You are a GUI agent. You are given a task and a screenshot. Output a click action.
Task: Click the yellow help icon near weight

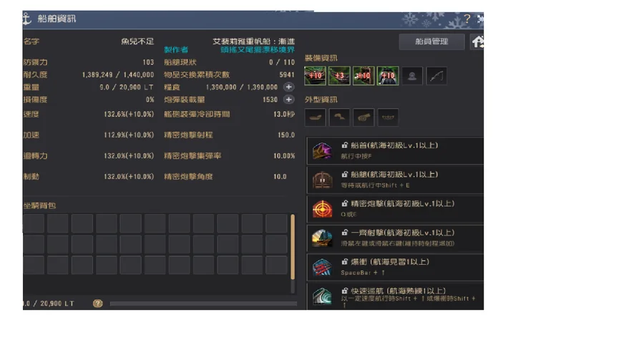pyautogui.click(x=97, y=303)
